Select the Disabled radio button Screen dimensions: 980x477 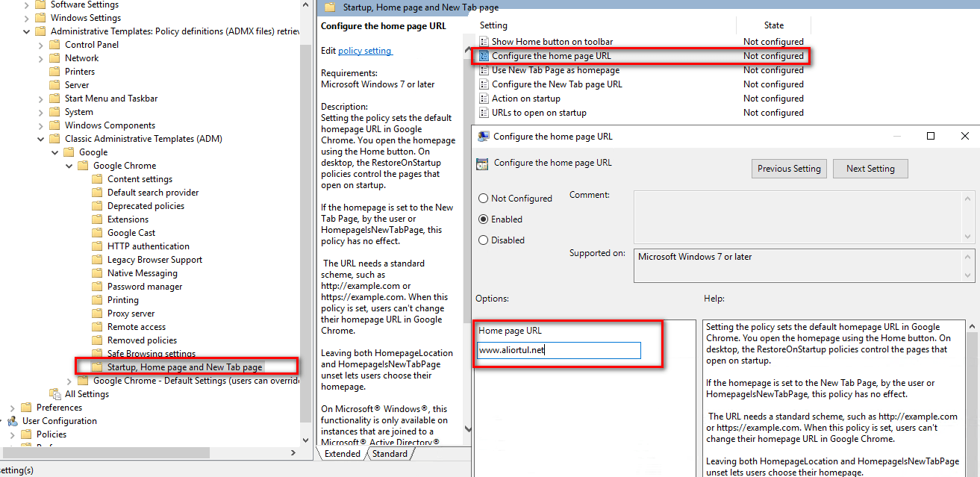tap(484, 240)
